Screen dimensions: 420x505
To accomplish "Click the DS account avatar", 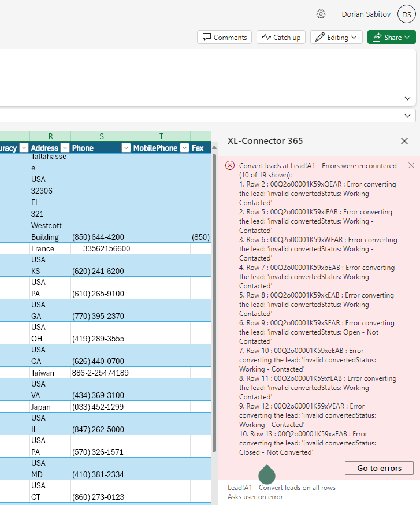I will click(x=406, y=14).
